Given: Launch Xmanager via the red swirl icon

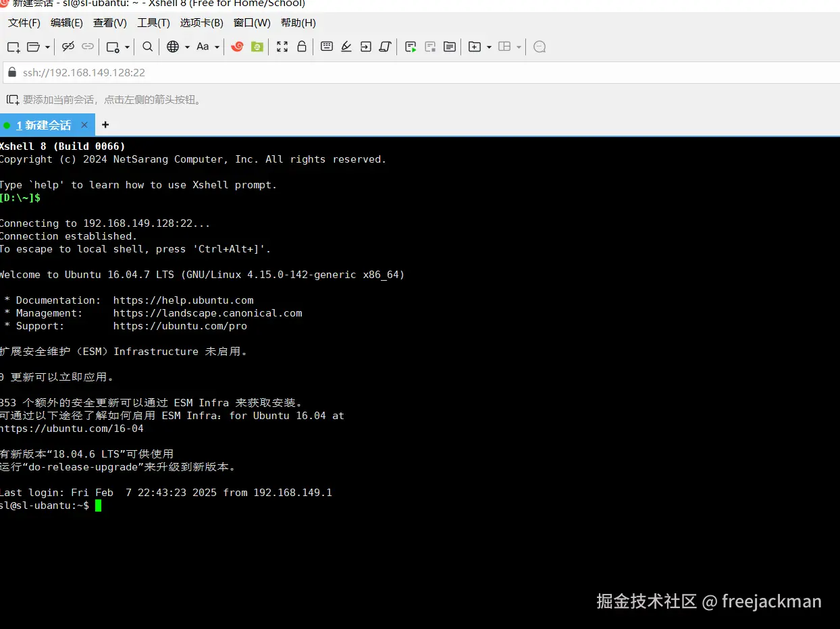Looking at the screenshot, I should (237, 47).
